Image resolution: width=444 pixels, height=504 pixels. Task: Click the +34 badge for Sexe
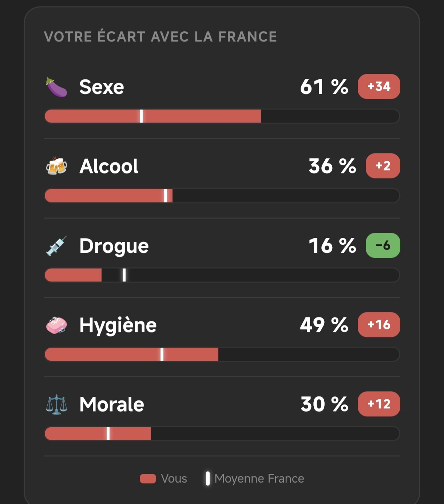click(x=379, y=87)
